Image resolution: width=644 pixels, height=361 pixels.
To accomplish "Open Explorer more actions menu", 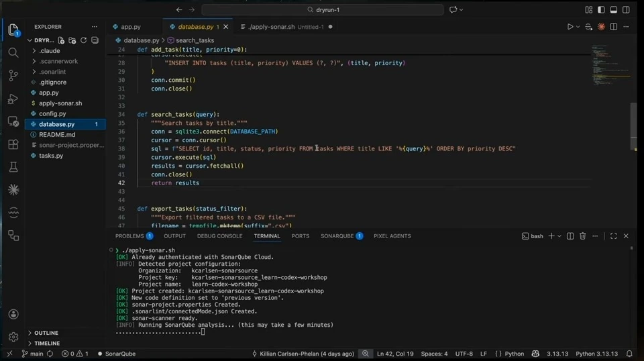I will click(95, 27).
